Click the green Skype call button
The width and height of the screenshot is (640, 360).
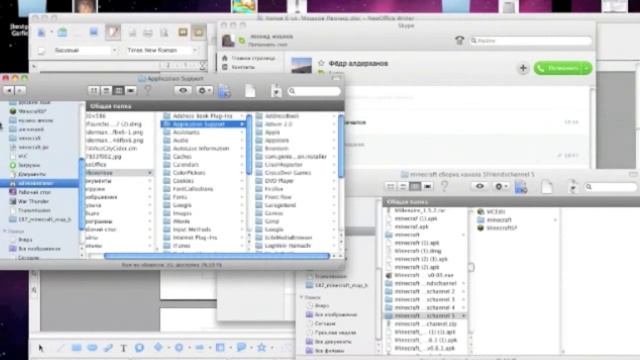click(558, 68)
